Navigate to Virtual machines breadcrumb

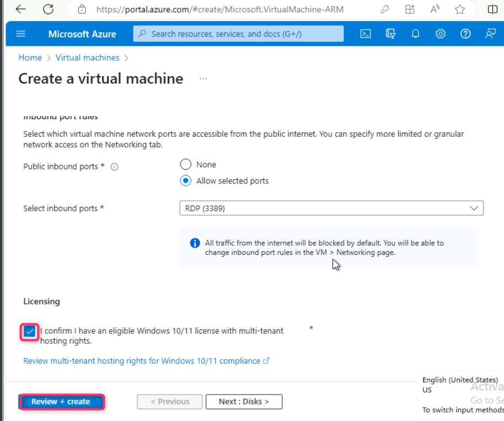pyautogui.click(x=87, y=57)
